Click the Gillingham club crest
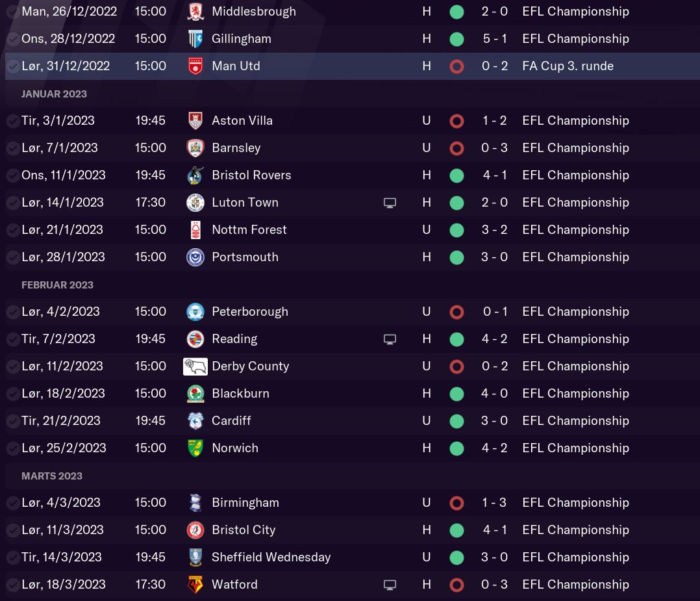The height and width of the screenshot is (601, 700). click(195, 39)
